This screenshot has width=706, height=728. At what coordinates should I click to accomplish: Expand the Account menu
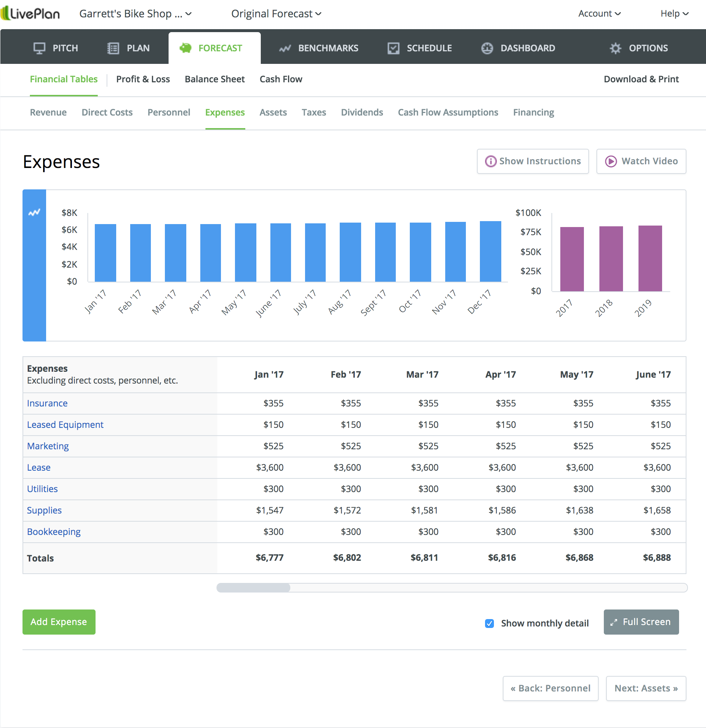click(599, 13)
